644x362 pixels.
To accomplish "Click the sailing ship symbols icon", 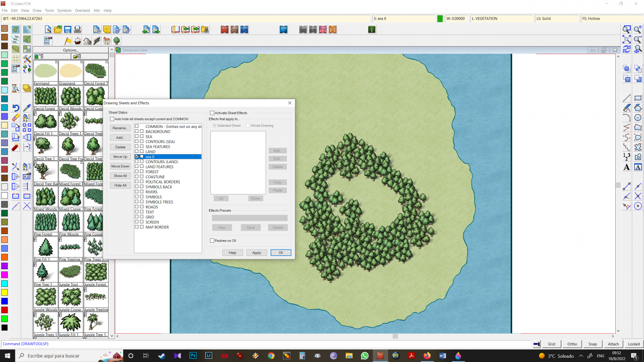I will pyautogui.click(x=78, y=41).
